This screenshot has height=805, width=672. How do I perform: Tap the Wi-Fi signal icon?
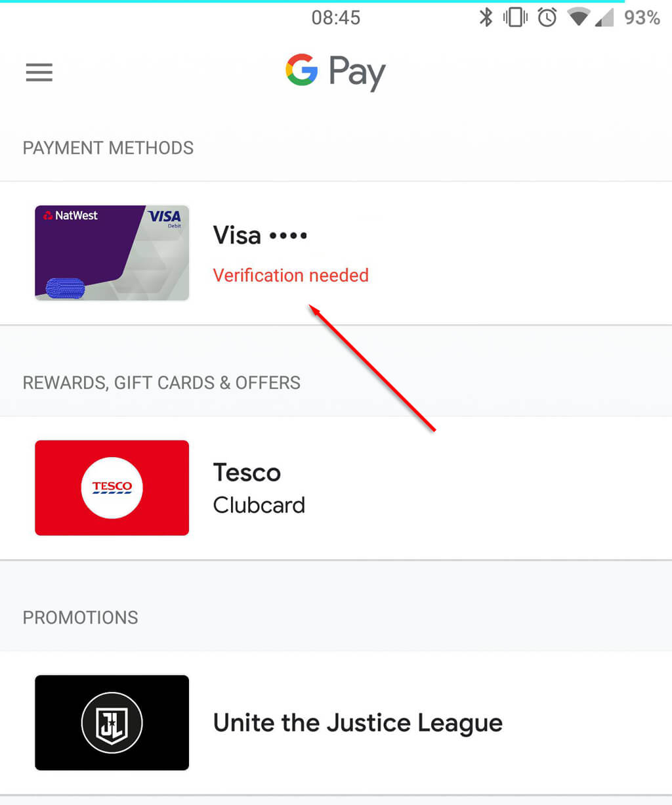point(578,18)
